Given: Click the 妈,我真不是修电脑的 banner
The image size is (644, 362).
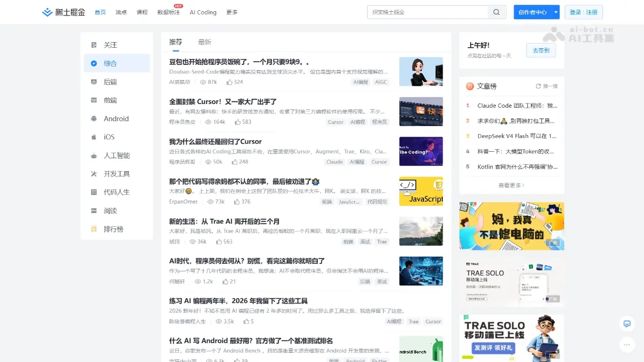Looking at the screenshot, I should [511, 226].
